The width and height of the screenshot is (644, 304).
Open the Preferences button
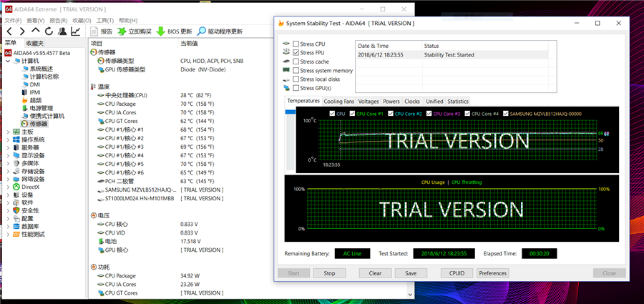[x=493, y=273]
